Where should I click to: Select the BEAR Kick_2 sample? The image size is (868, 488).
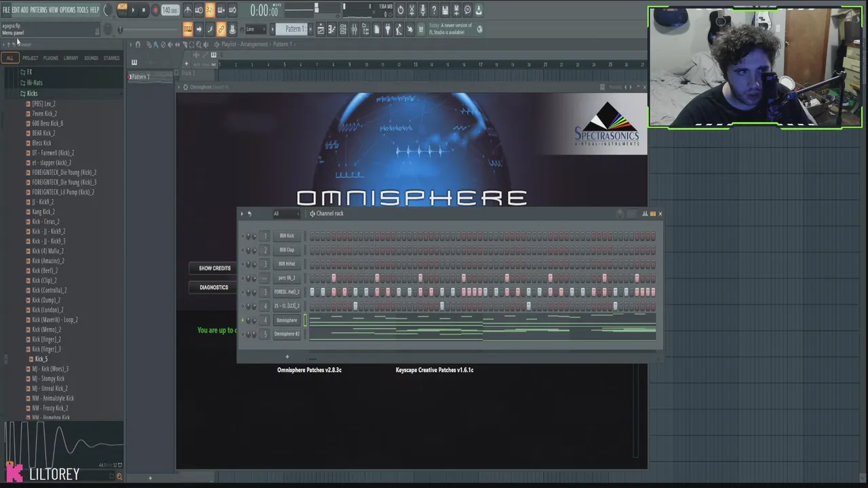point(43,134)
